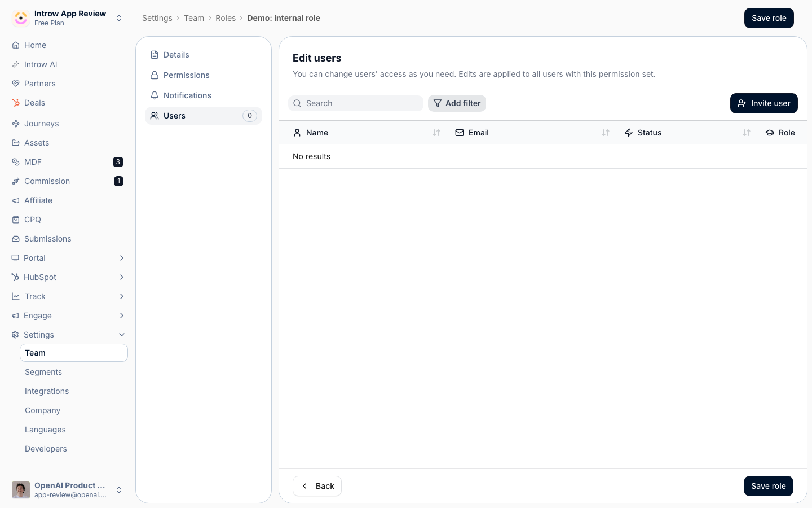Select the Users tab
This screenshot has width=812, height=508.
click(204, 116)
